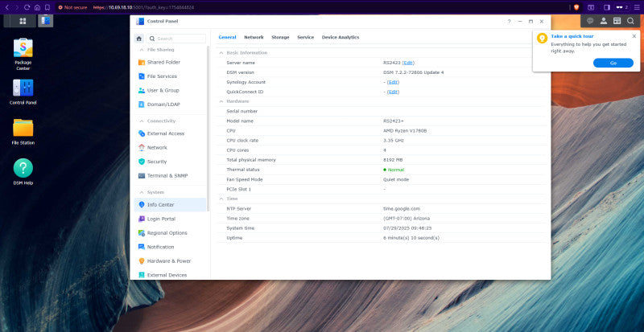
Task: Open DSM widgets panel icon
Action: [617, 21]
